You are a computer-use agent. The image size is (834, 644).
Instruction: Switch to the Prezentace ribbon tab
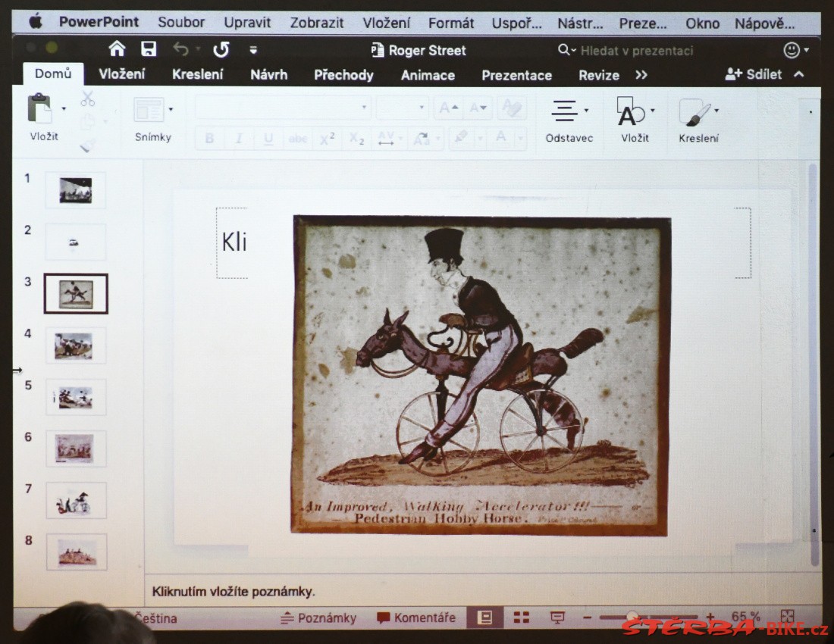pyautogui.click(x=516, y=76)
